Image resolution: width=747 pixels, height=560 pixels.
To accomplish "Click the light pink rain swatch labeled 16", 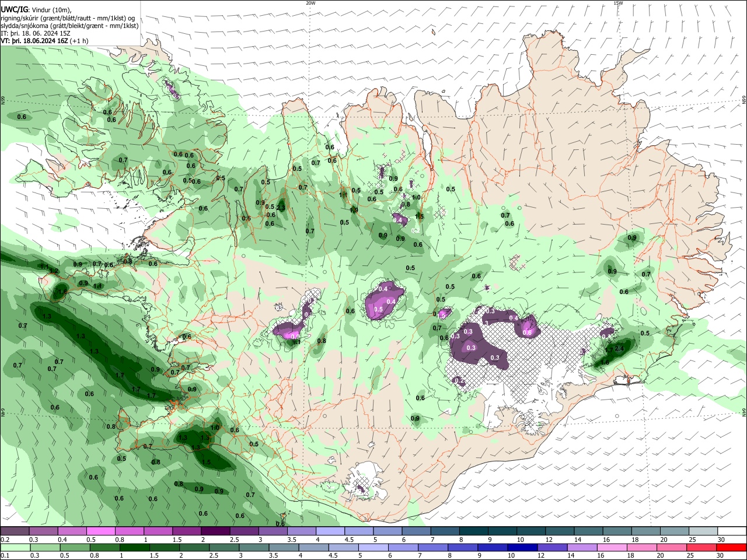I will (612, 548).
